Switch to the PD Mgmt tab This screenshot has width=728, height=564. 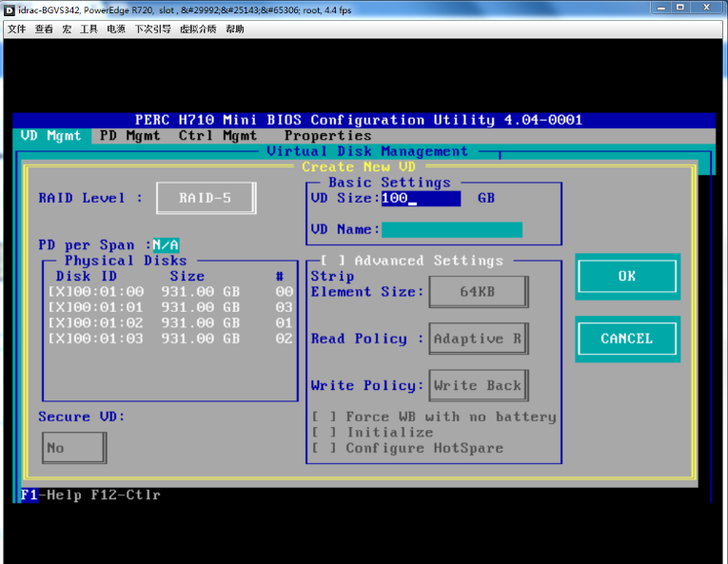[130, 136]
